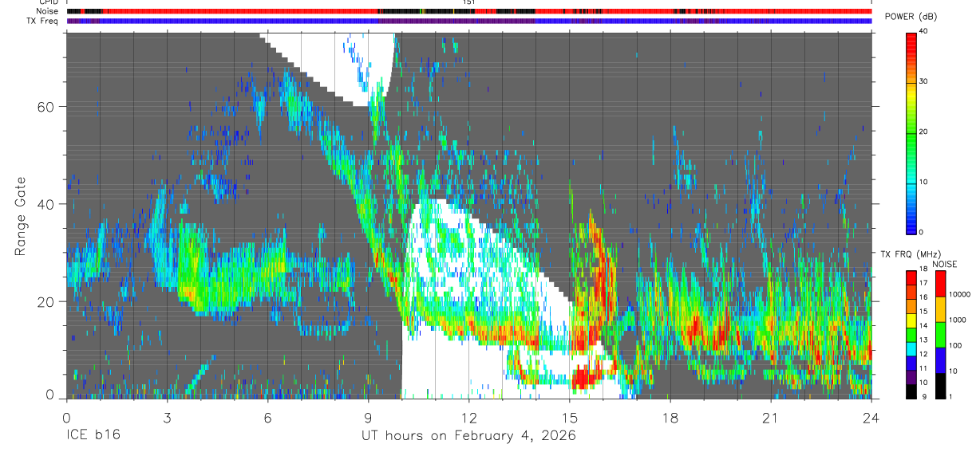Pick the red swatch in NOISE legend

point(940,284)
